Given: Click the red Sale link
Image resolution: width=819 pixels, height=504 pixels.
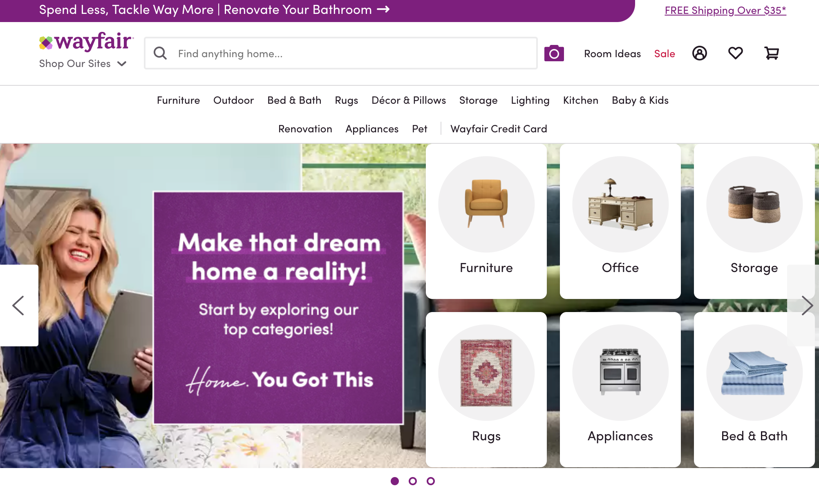Looking at the screenshot, I should click(665, 54).
